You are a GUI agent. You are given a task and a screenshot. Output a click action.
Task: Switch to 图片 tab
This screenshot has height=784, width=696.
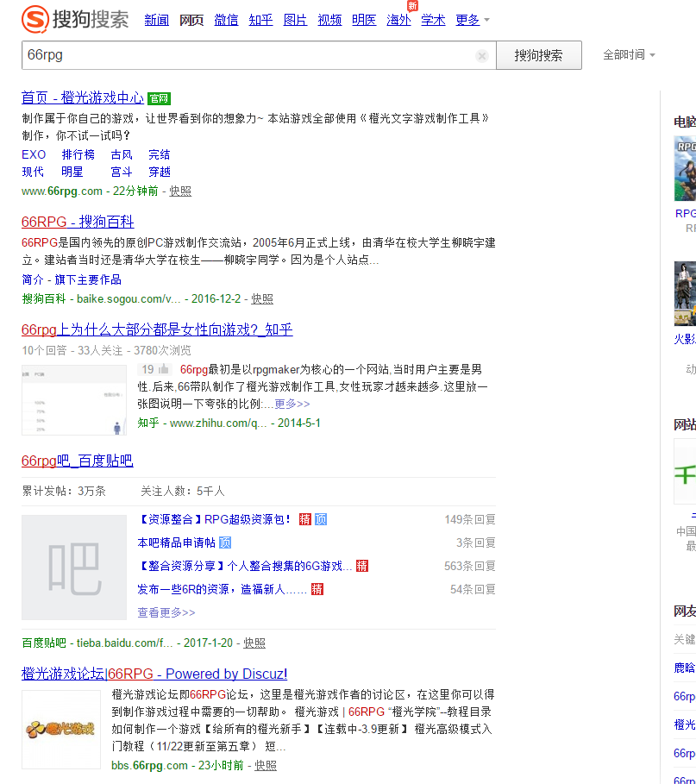tap(295, 20)
